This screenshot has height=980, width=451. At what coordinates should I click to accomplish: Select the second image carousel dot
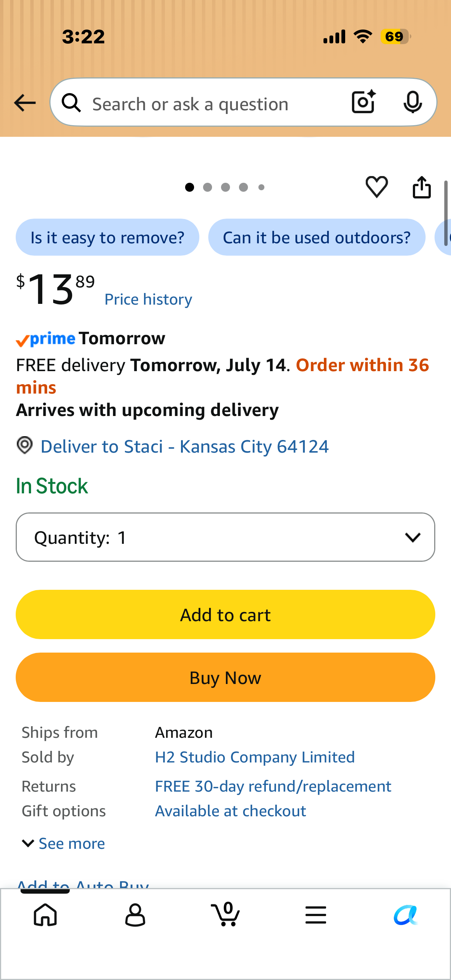click(x=208, y=187)
